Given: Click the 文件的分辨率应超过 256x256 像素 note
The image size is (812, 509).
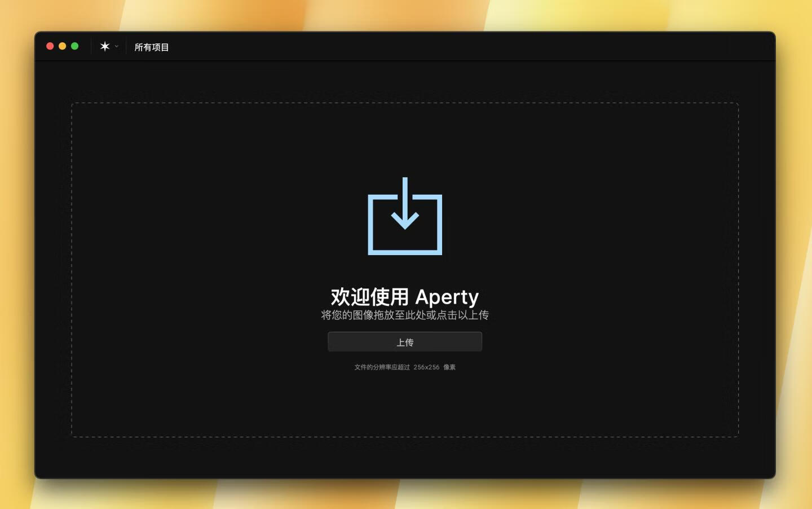Looking at the screenshot, I should (404, 367).
